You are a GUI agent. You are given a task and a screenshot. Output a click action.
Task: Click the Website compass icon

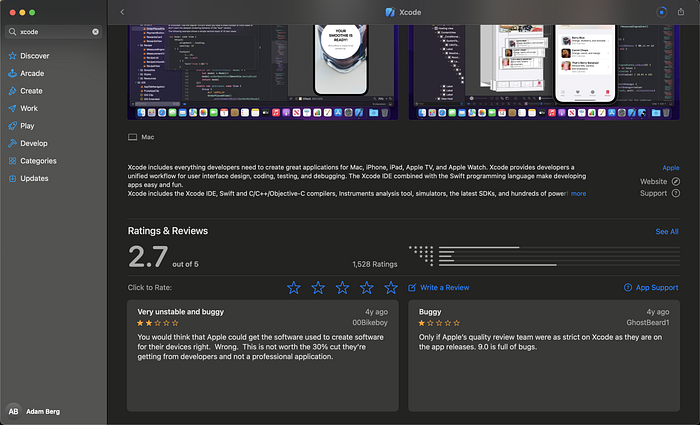point(676,181)
